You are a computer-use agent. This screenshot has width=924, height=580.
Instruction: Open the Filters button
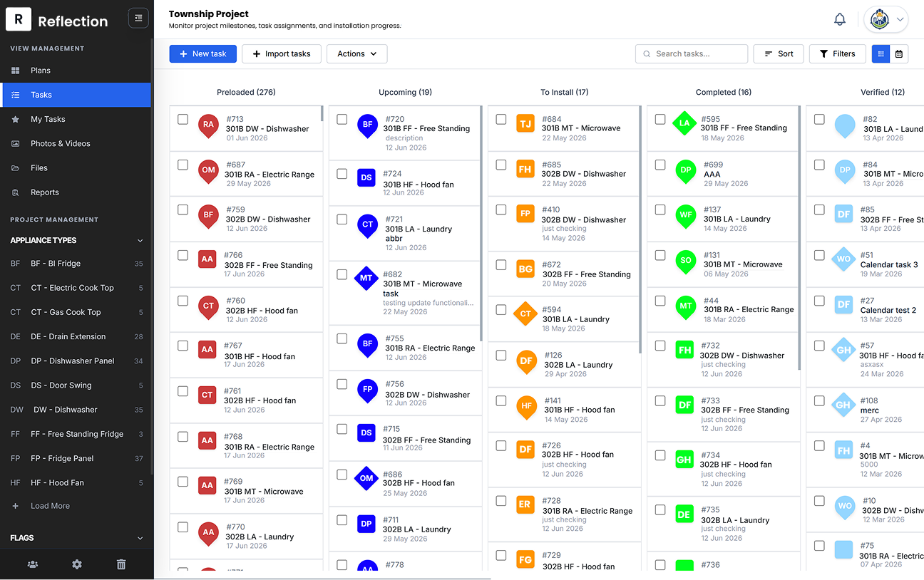pos(838,54)
